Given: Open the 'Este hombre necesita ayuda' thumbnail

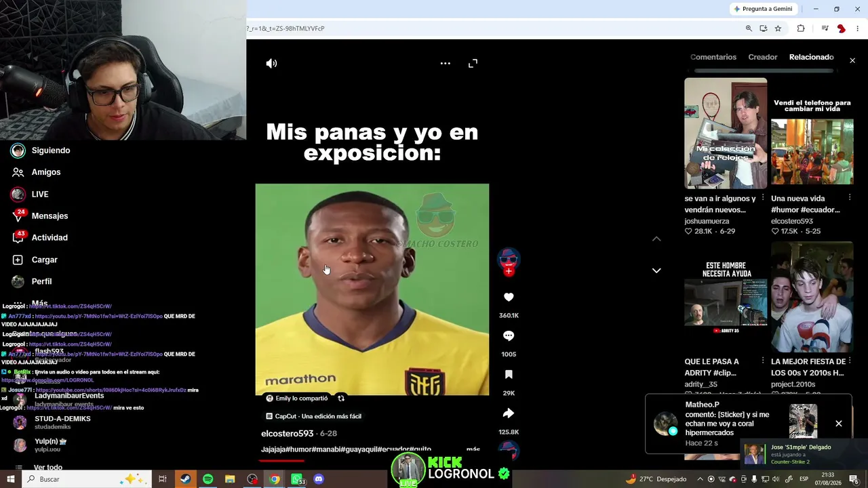Looking at the screenshot, I should click(726, 296).
